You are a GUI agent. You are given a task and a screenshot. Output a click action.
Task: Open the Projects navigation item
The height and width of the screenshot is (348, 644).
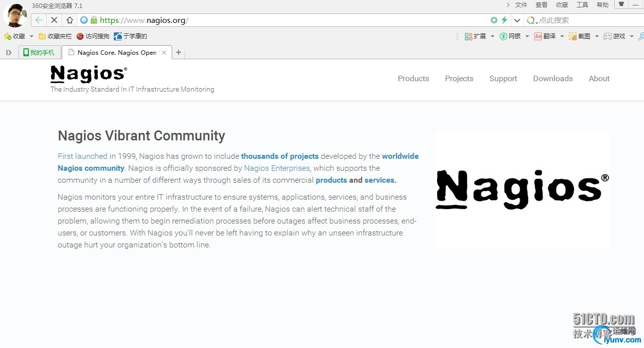pyautogui.click(x=459, y=79)
